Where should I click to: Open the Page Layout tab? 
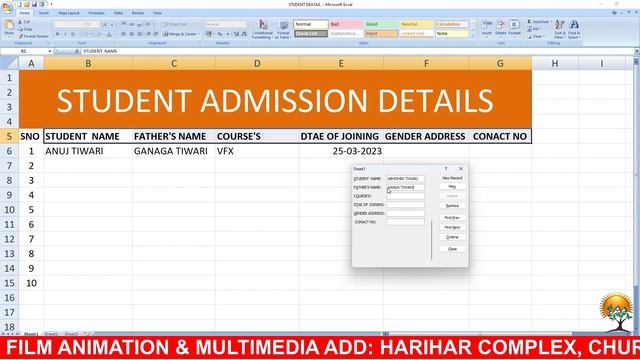pyautogui.click(x=69, y=13)
